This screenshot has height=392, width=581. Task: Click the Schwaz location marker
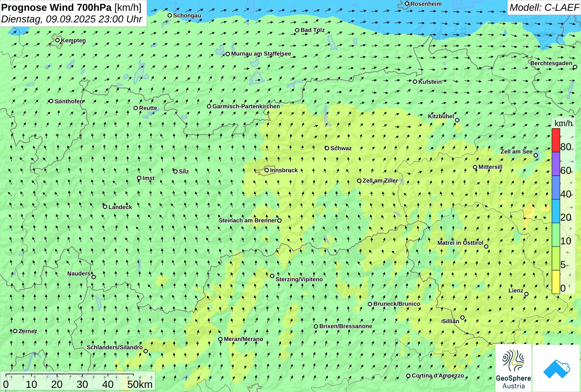point(327,148)
